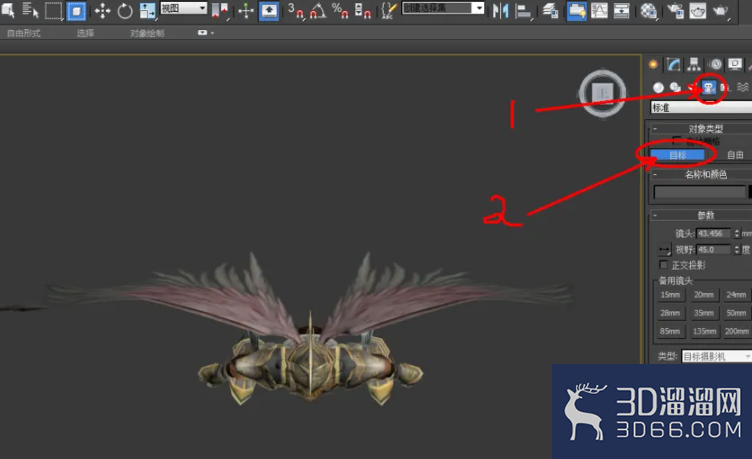This screenshot has height=459, width=752.
Task: Open the 对象绘制 ribbon tab
Action: (x=147, y=33)
